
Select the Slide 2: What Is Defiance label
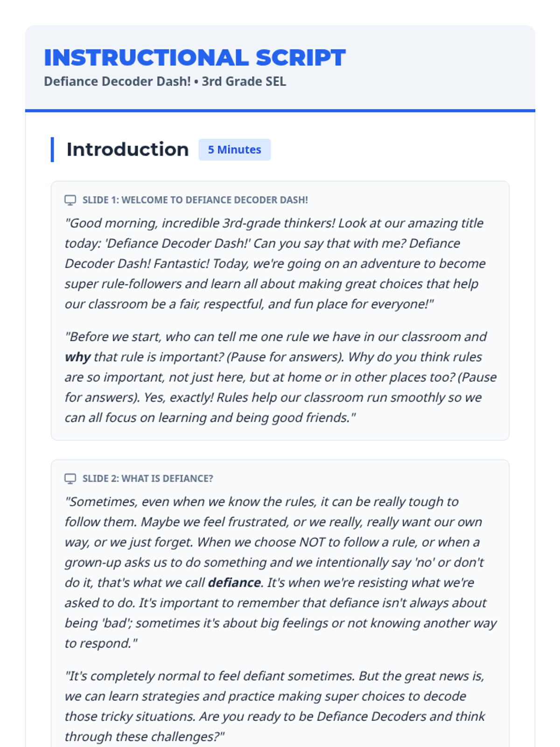(x=147, y=479)
